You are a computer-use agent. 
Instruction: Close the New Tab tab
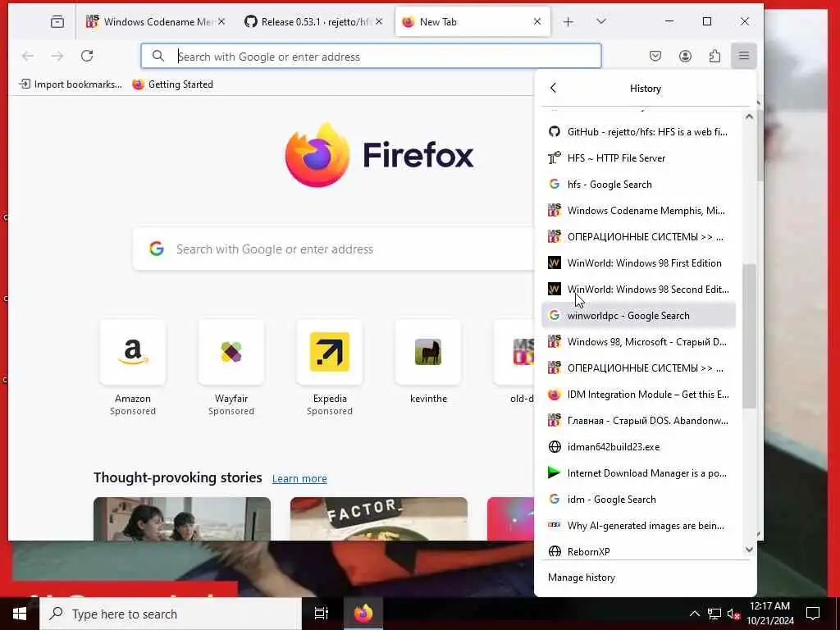537,21
